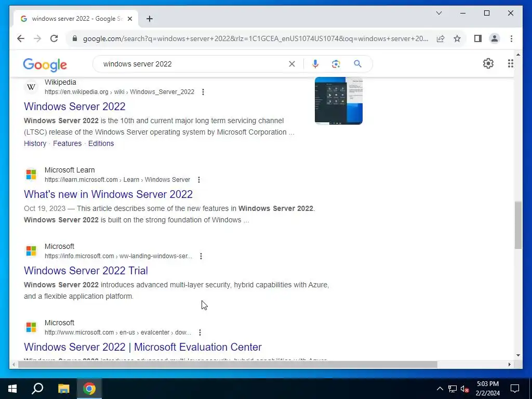532x399 pixels.
Task: Open the Windows Start menu
Action: [x=12, y=389]
